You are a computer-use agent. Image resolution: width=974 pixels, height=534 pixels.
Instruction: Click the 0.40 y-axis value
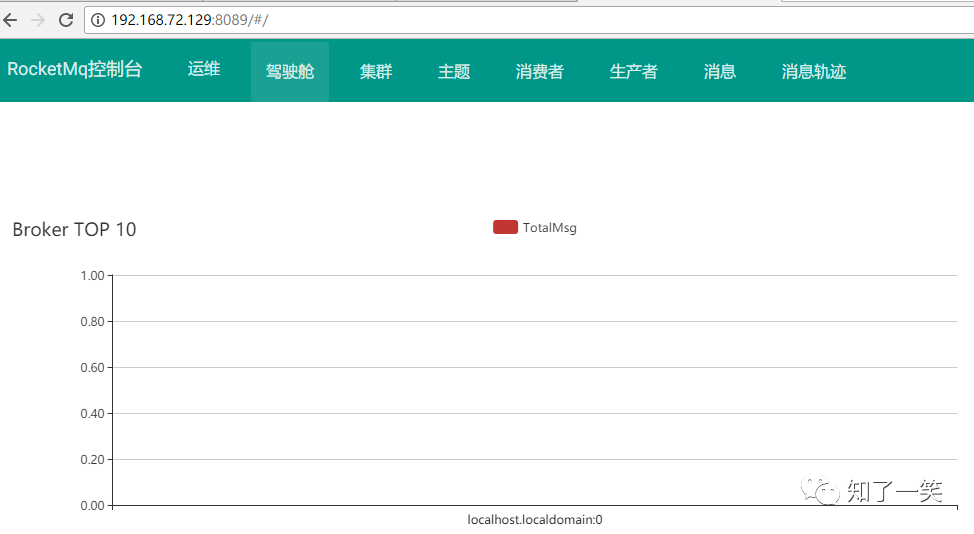coord(93,414)
